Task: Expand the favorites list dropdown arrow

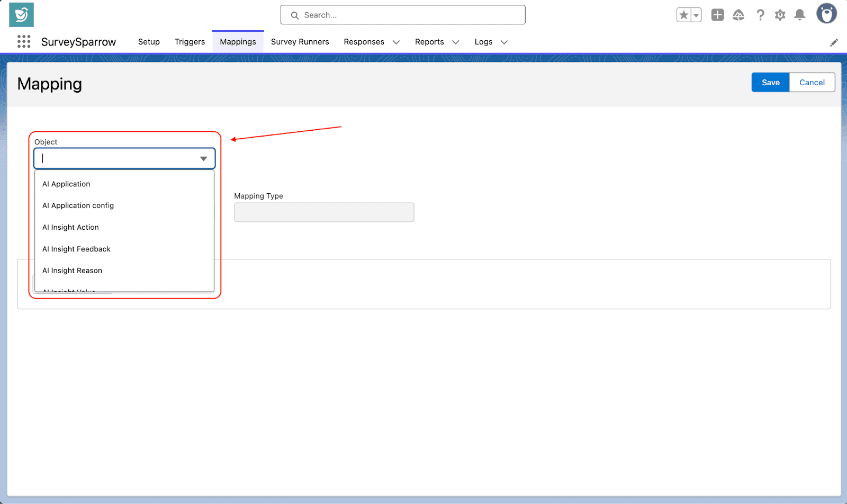Action: [x=696, y=15]
